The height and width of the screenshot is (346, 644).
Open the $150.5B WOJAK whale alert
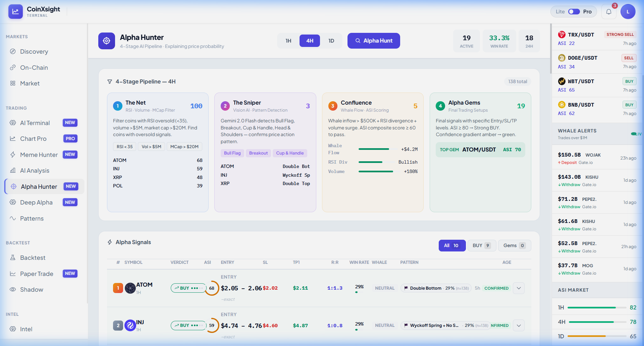[597, 158]
